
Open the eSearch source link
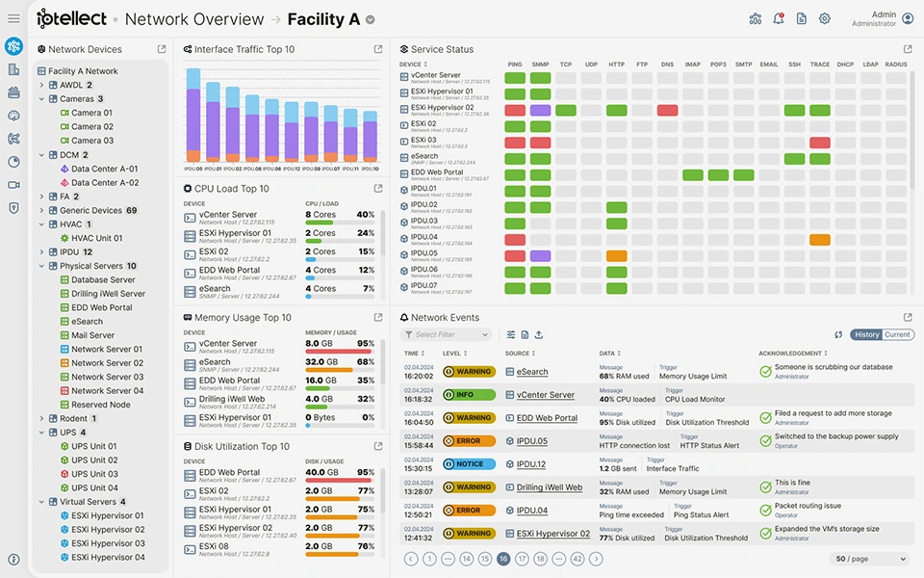[532, 372]
